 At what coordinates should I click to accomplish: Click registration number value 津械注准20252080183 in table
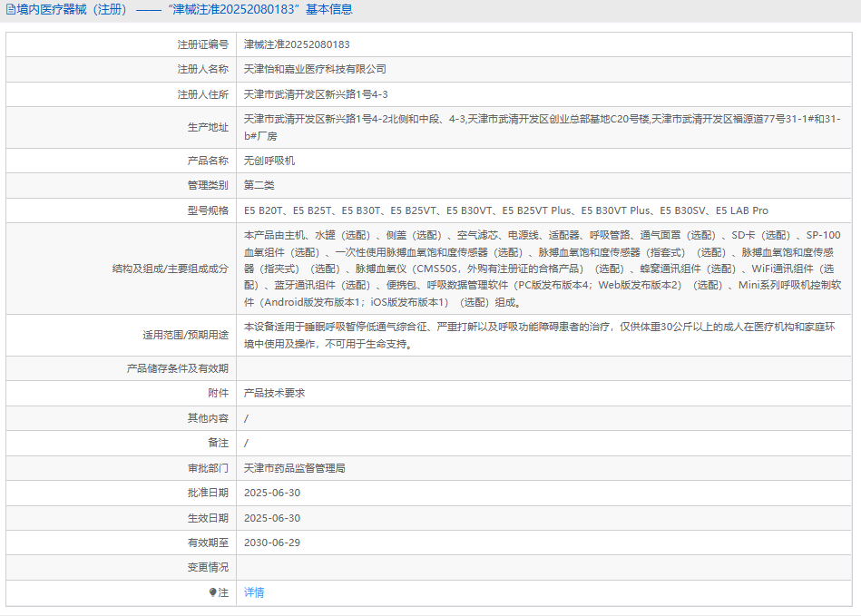coord(297,44)
